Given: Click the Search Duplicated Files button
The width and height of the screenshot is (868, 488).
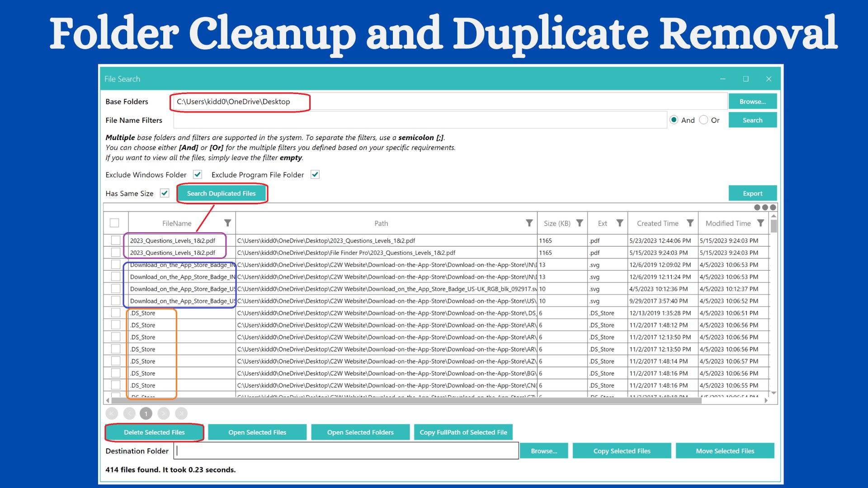Looking at the screenshot, I should (x=222, y=193).
